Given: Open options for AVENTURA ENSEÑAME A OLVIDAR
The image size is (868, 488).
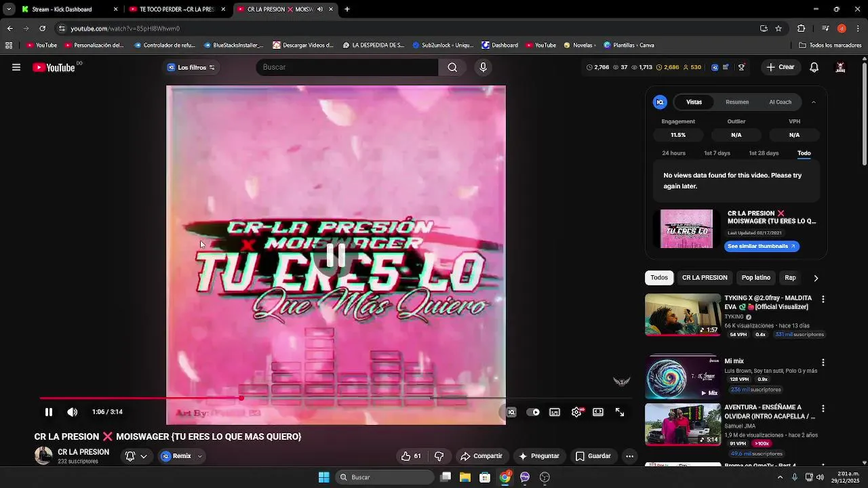Looking at the screenshot, I should coord(823,409).
